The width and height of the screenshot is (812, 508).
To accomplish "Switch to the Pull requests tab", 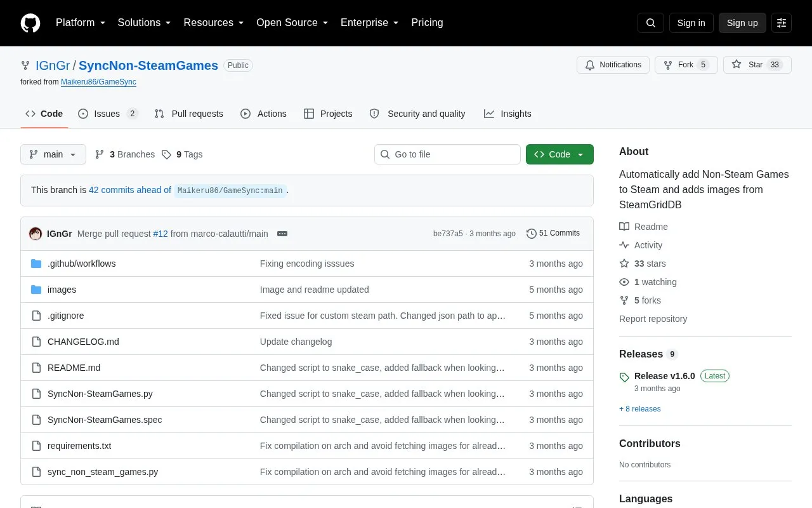I will 189,114.
